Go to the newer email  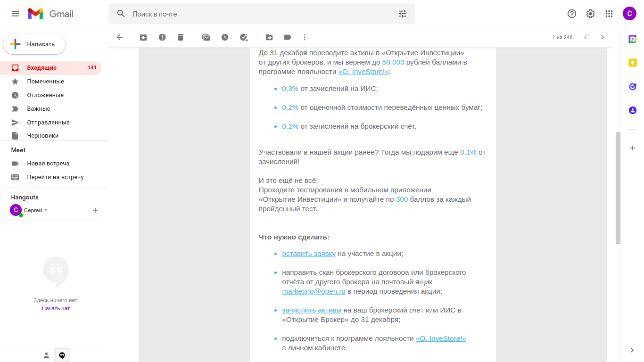pos(586,37)
